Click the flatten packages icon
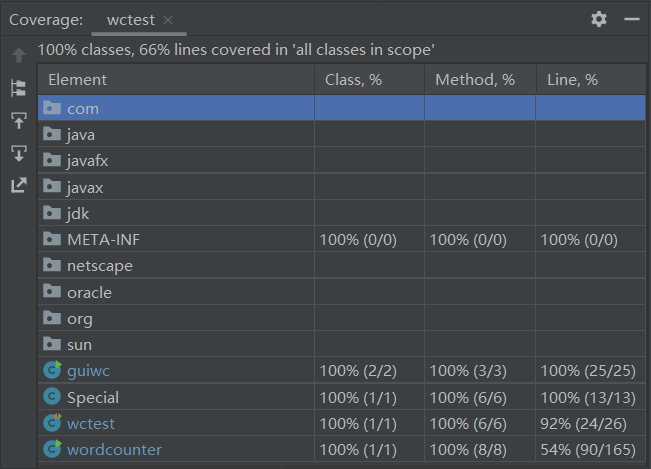Viewport: 651px width, 469px height. [19, 88]
